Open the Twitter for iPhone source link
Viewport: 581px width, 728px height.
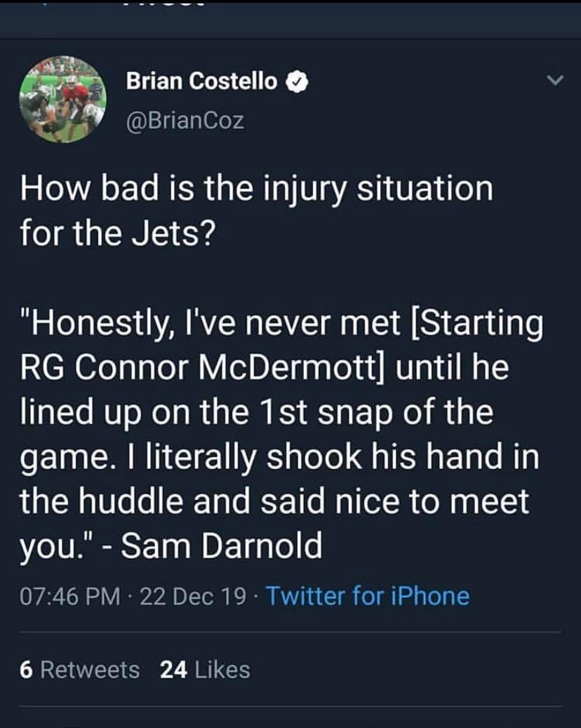pos(368,596)
